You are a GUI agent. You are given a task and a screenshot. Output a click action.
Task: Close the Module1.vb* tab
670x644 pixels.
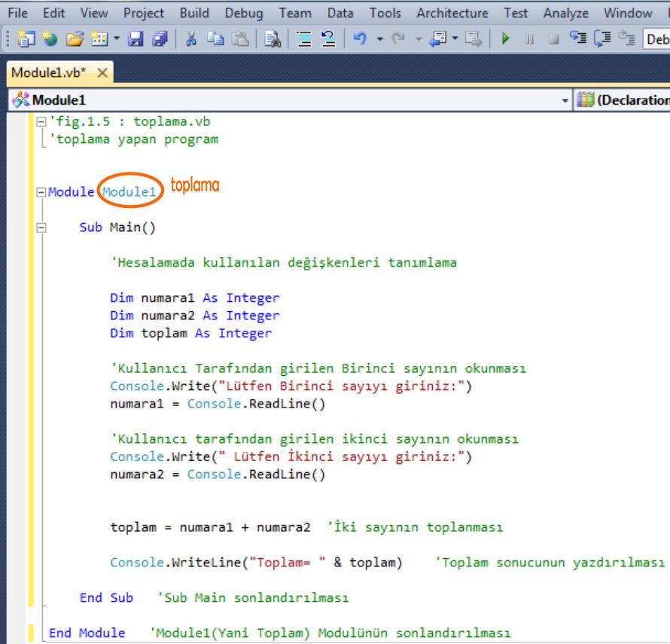(x=102, y=73)
